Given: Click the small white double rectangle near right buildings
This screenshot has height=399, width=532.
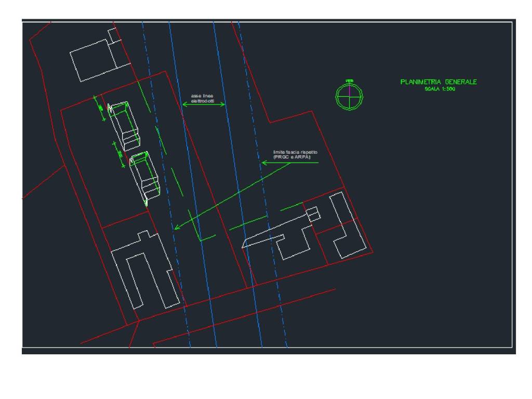Looking at the screenshot, I should (x=312, y=214).
